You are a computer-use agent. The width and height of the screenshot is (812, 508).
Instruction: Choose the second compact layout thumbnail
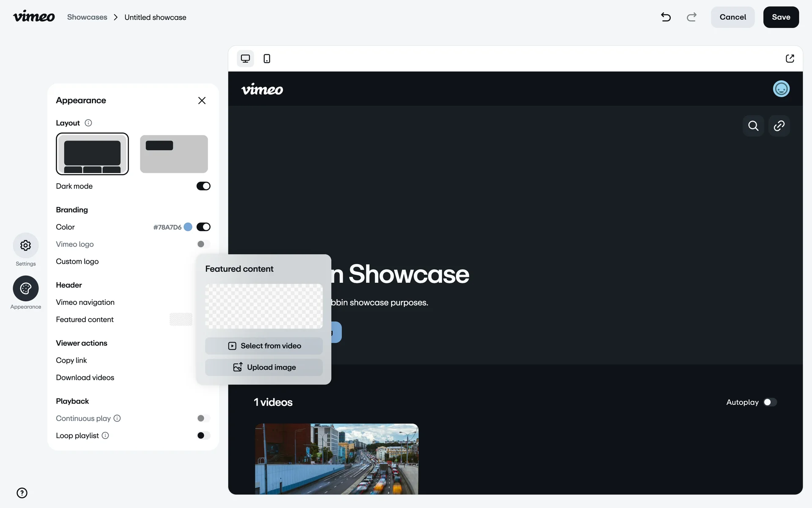(x=174, y=154)
